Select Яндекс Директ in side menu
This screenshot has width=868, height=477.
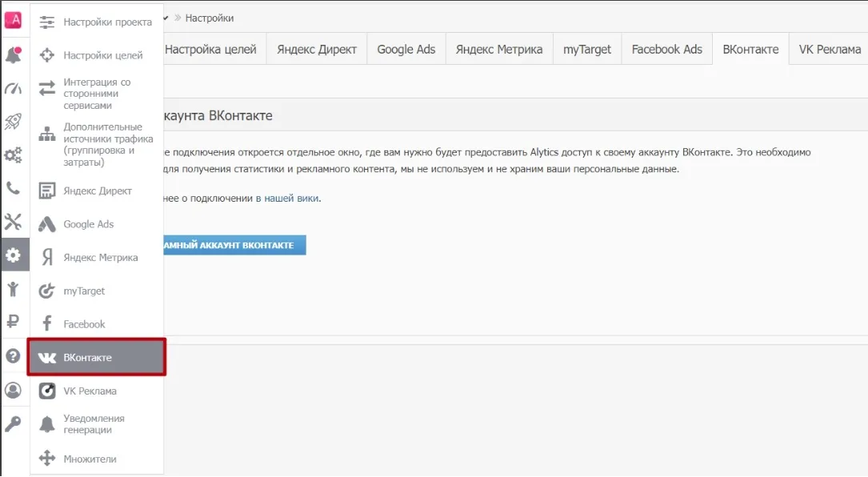tap(97, 190)
